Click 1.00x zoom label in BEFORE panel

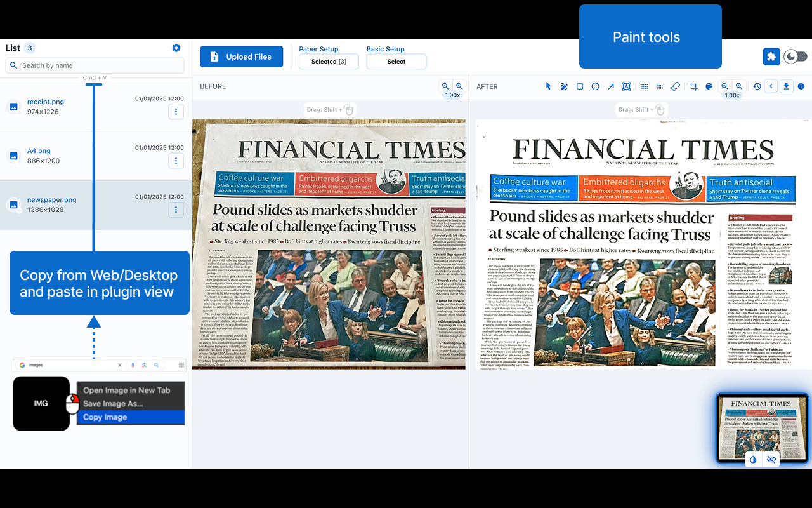point(452,95)
